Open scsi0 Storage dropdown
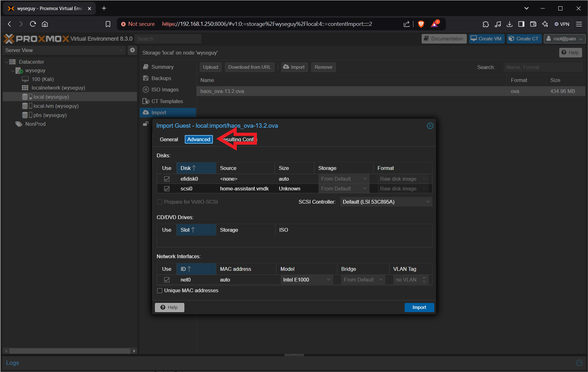The width and height of the screenshot is (588, 372). tap(344, 189)
